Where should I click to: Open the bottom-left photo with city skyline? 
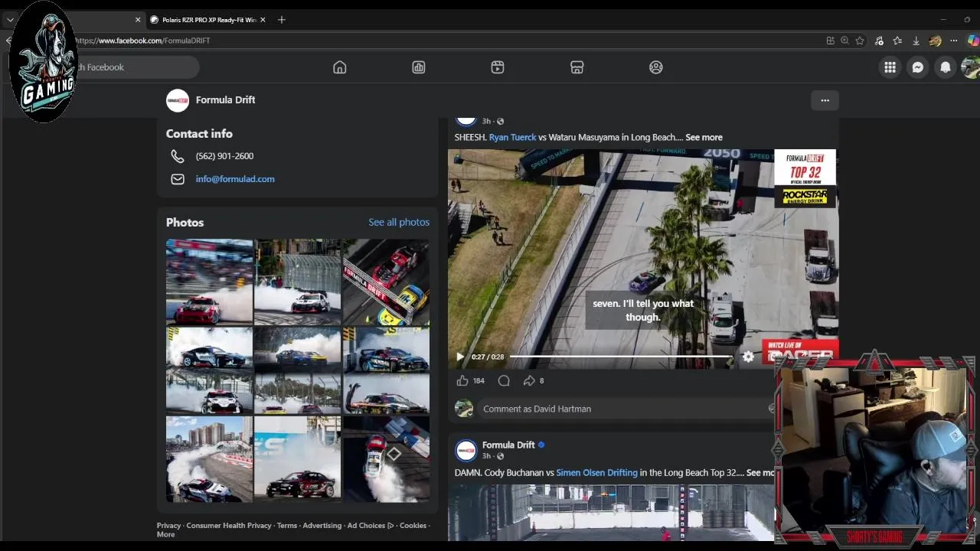pyautogui.click(x=209, y=459)
